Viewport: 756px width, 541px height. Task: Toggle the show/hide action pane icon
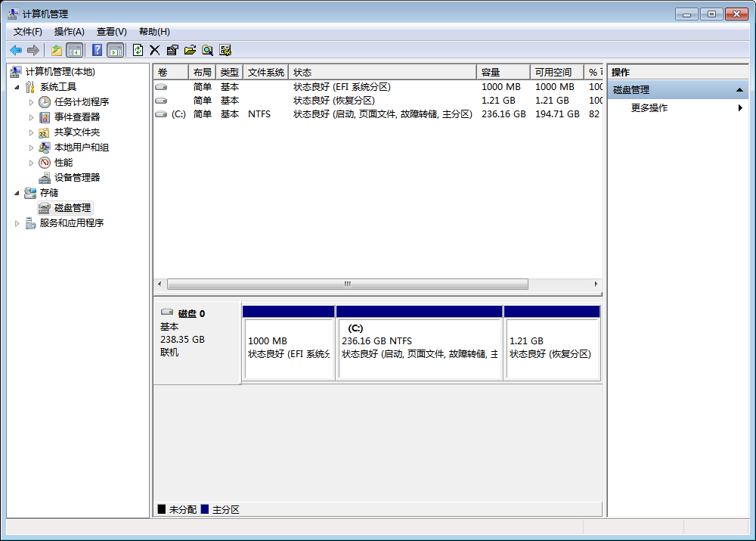115,50
